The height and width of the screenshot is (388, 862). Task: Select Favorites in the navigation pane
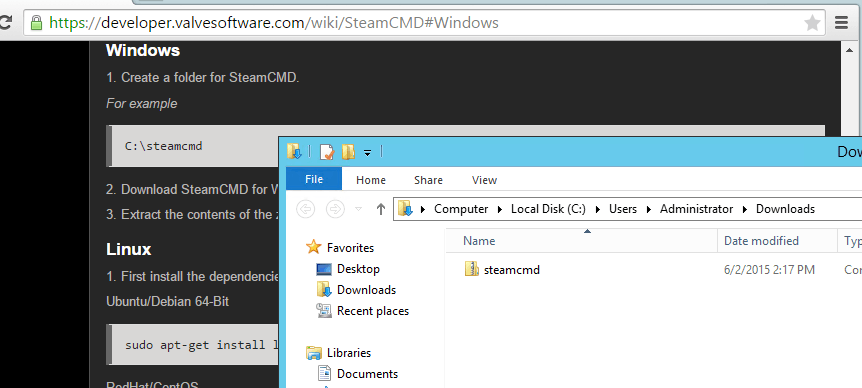click(350, 248)
